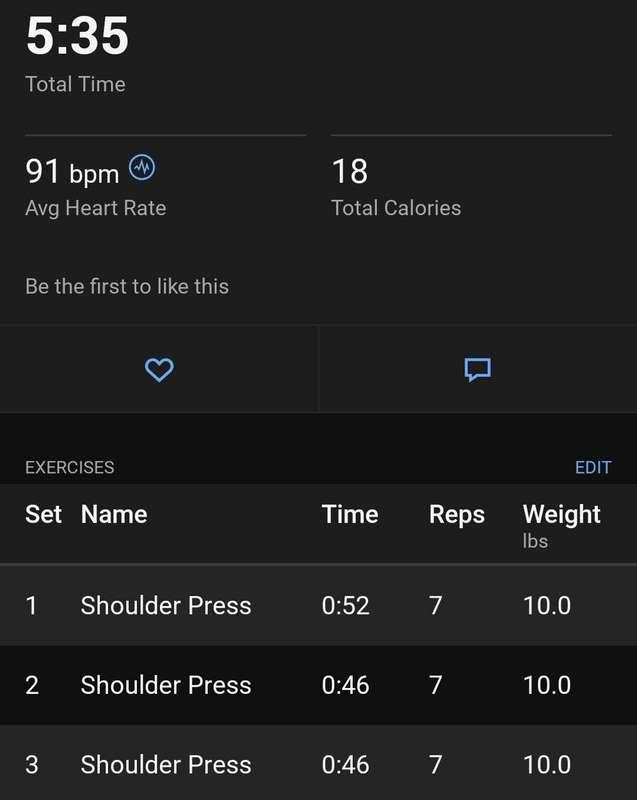Click the Weight lbs column header

561,522
